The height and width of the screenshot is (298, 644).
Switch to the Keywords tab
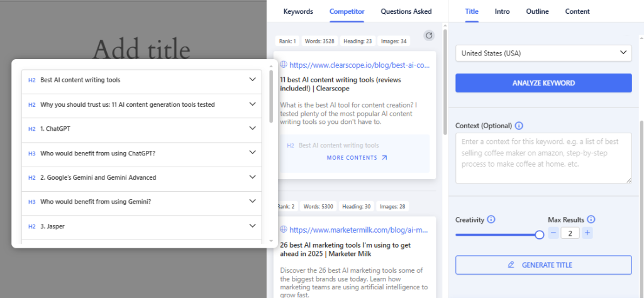pos(298,11)
